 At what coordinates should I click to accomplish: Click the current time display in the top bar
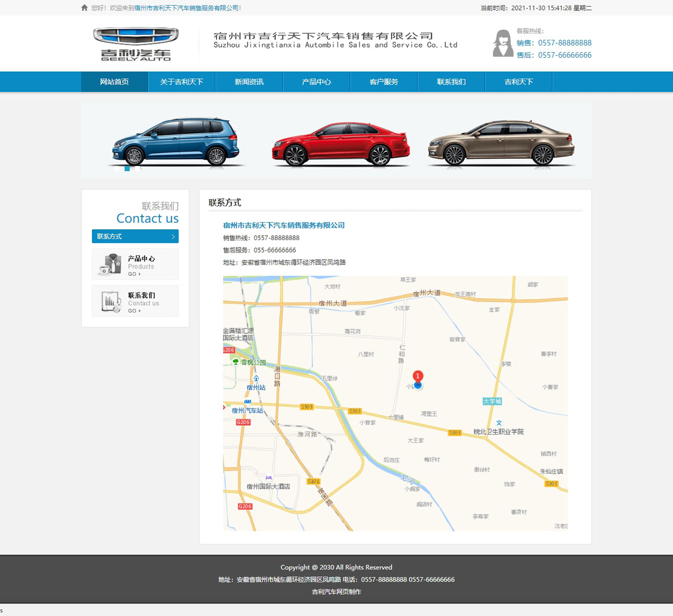click(536, 8)
